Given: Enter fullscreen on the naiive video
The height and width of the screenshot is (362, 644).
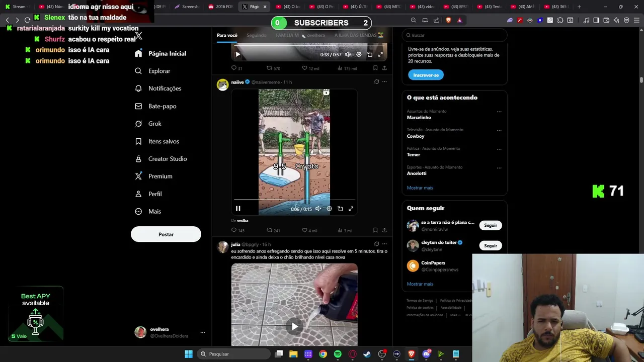Looking at the screenshot, I should (351, 209).
